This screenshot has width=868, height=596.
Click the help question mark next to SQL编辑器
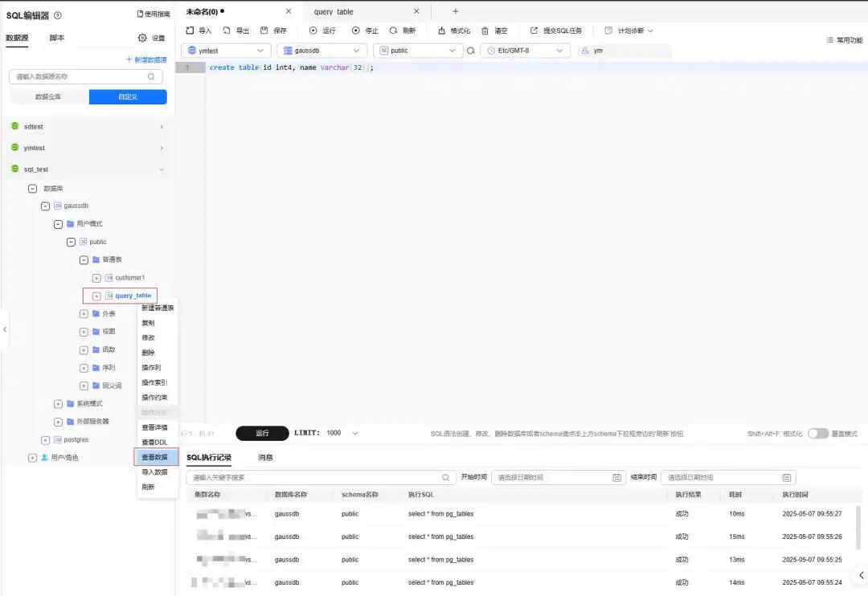click(x=58, y=15)
